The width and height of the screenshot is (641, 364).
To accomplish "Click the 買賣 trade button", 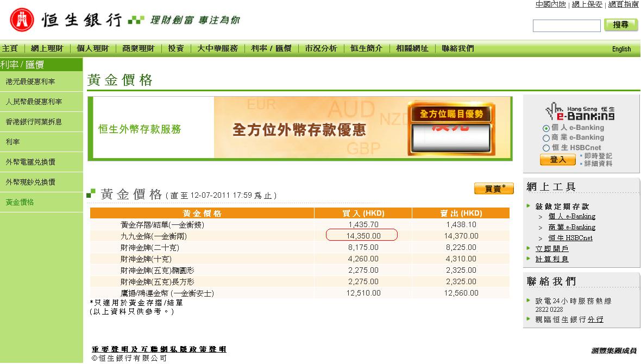I will click(x=493, y=189).
